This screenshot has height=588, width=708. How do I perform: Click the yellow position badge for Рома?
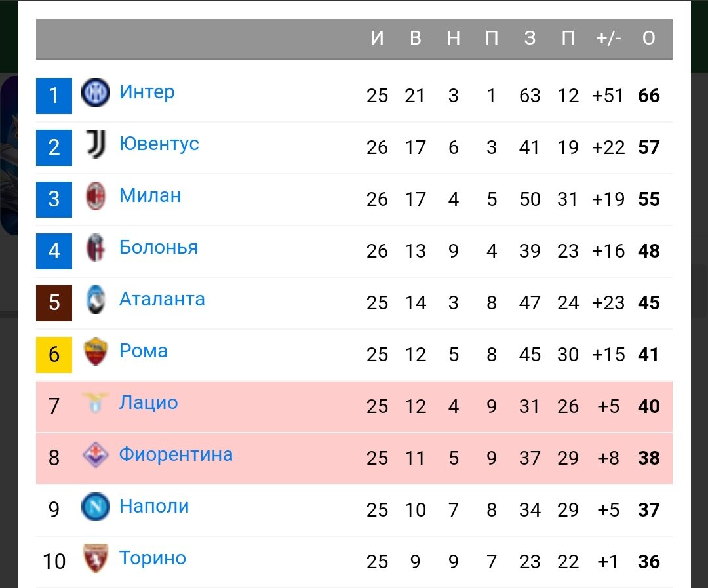[53, 355]
